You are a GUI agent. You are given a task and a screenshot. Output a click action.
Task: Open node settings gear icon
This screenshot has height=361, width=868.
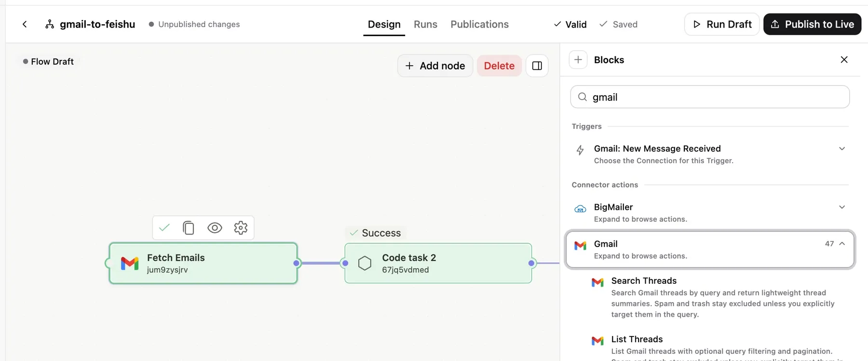[x=241, y=227]
